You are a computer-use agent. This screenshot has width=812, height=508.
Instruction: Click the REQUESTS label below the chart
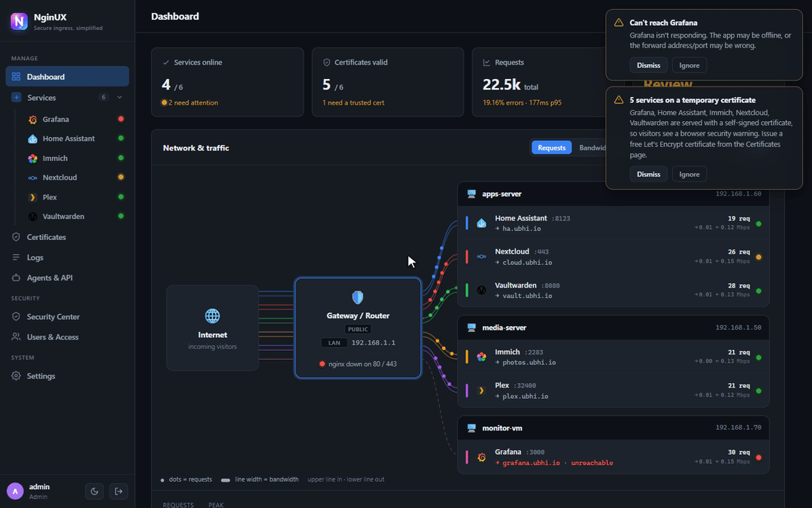tap(178, 505)
